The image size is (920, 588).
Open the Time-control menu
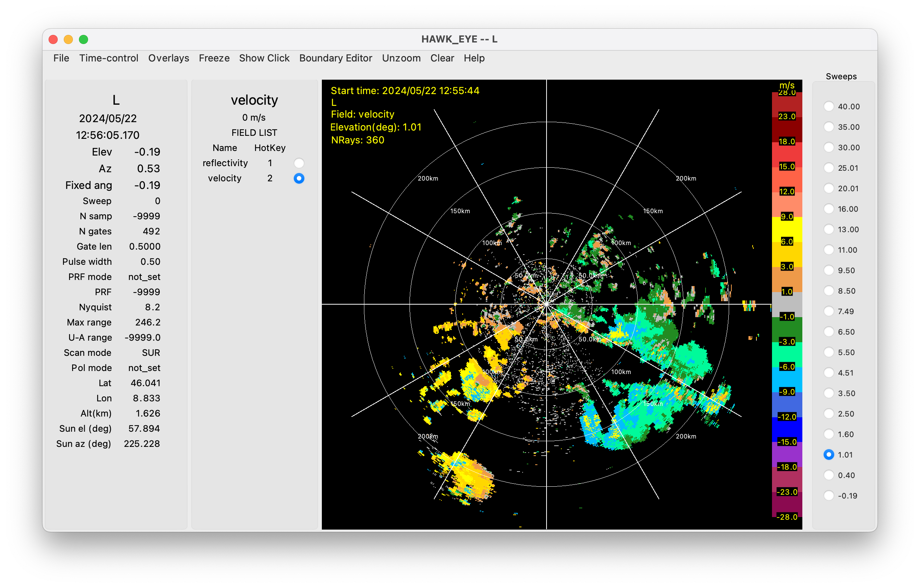109,58
